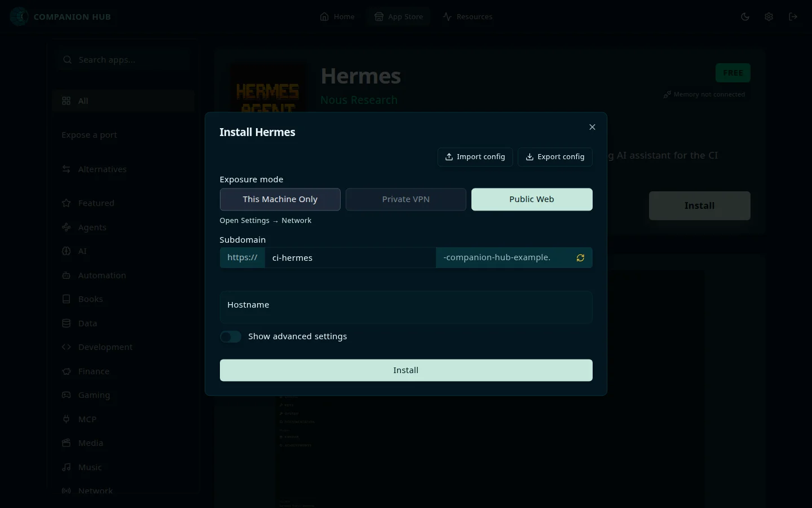Click the Nous Research publisher link
Screen dimensions: 812x508
click(359, 100)
